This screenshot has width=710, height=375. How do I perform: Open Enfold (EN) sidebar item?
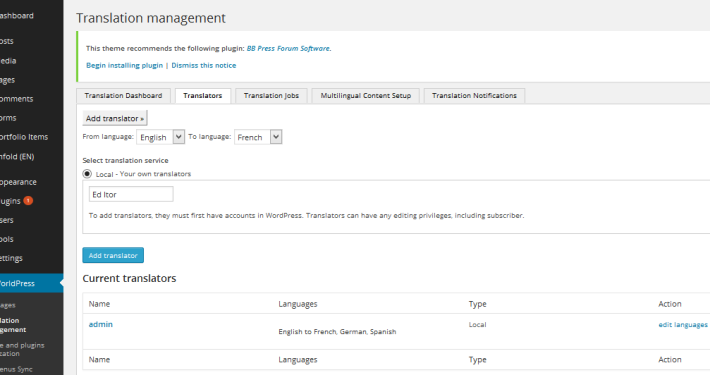click(x=17, y=157)
